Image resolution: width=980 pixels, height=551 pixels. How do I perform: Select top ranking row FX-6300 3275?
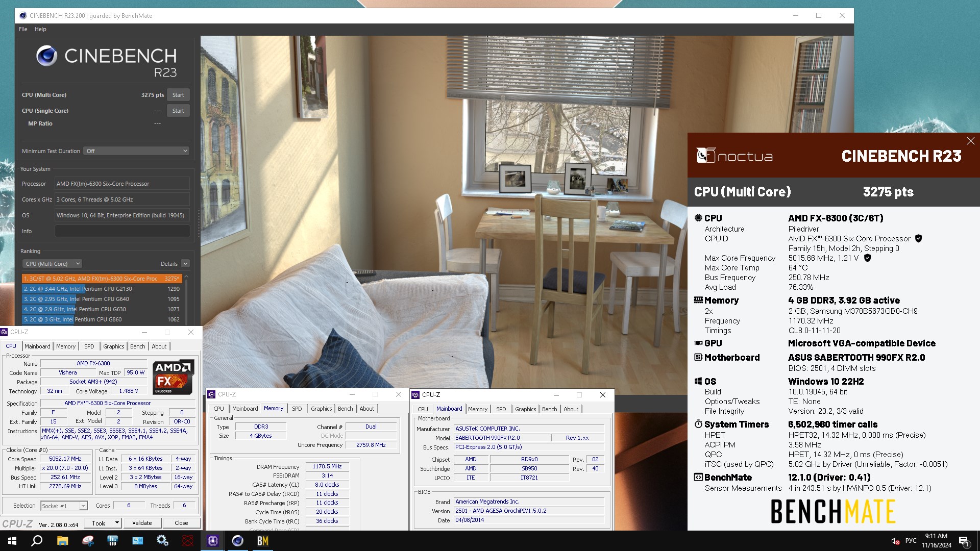pos(102,279)
